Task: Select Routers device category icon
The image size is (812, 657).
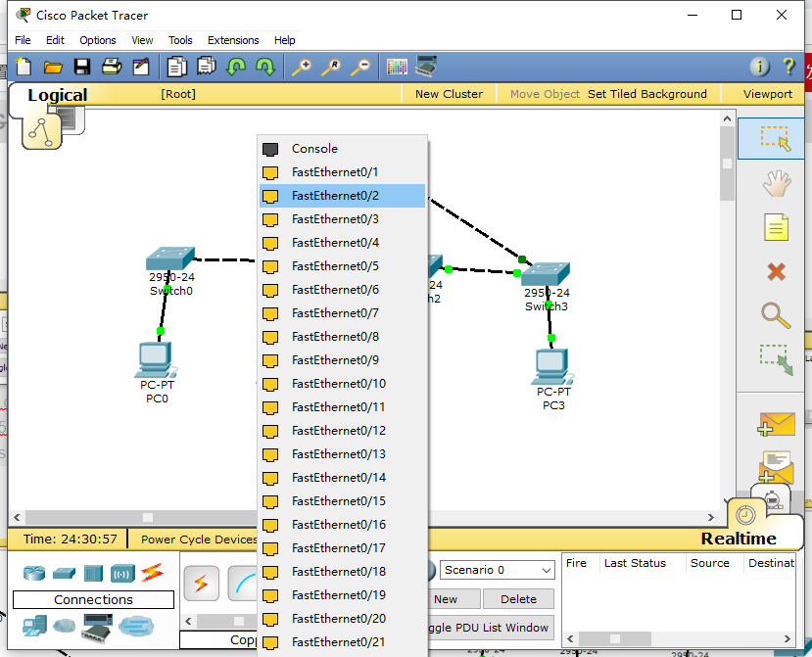Action: point(34,573)
